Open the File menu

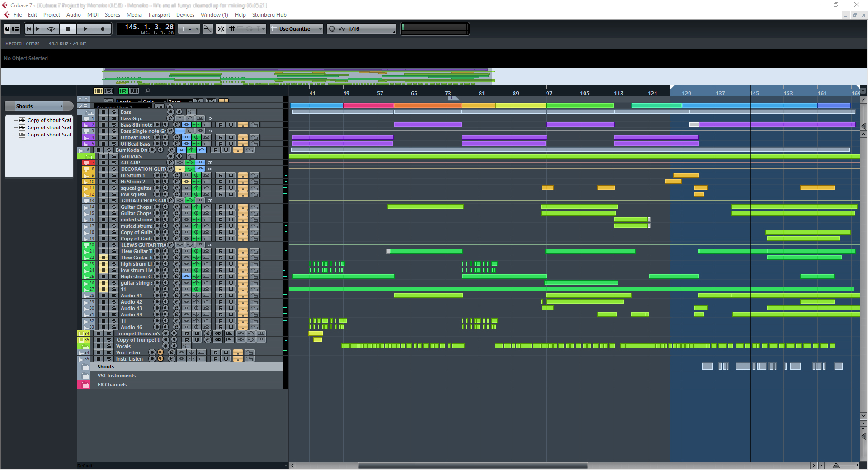click(18, 15)
